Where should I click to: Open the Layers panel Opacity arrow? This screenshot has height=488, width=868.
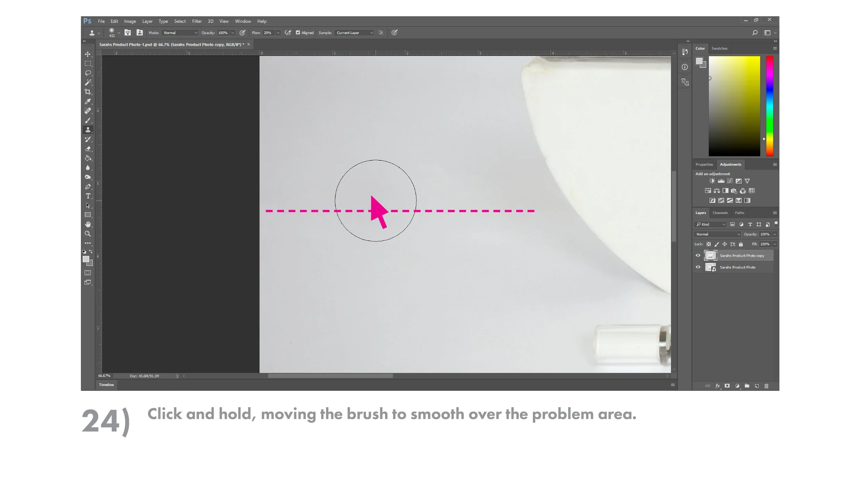coord(775,234)
